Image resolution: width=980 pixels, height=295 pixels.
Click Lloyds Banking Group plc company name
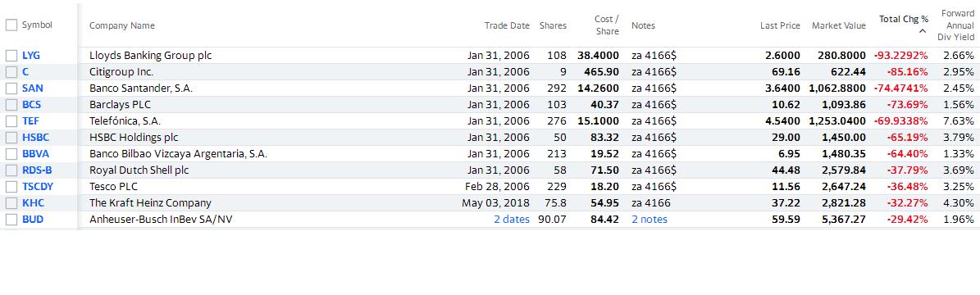coord(151,56)
